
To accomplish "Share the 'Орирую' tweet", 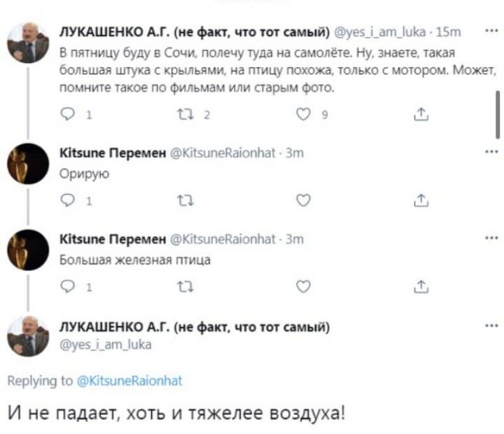I will (x=420, y=200).
